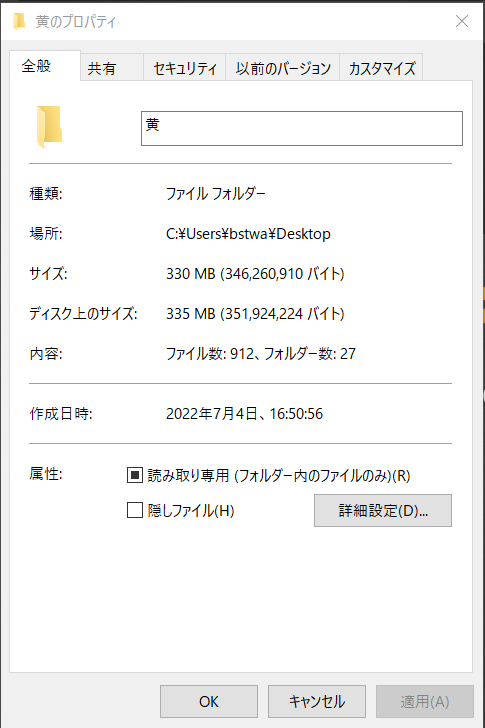Select the 以前のバージョン tab
The image size is (485, 728).
[x=283, y=68]
